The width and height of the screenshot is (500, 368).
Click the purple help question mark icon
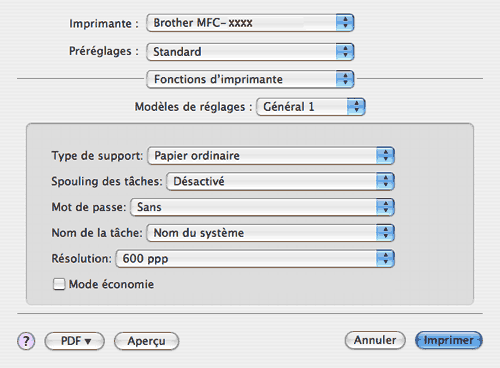click(26, 341)
